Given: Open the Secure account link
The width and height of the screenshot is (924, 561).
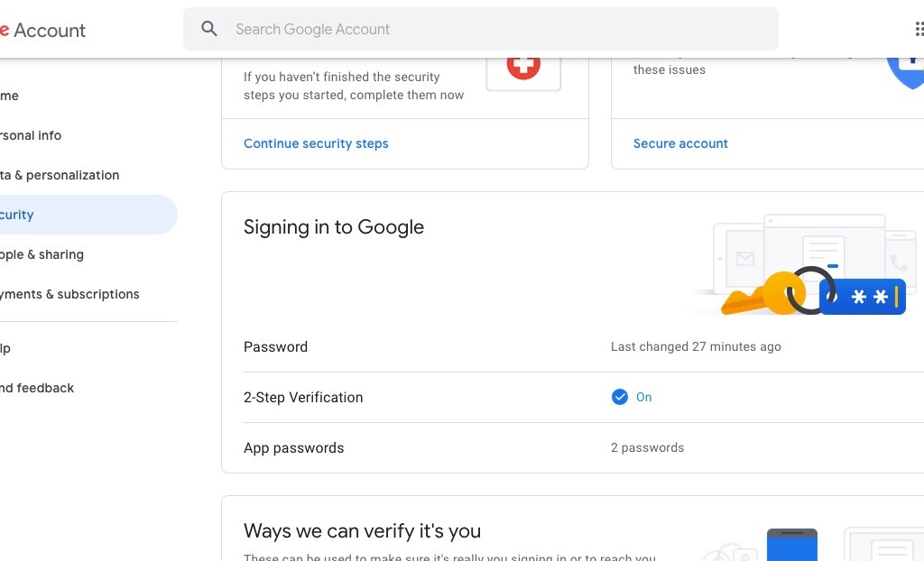Looking at the screenshot, I should pyautogui.click(x=680, y=143).
